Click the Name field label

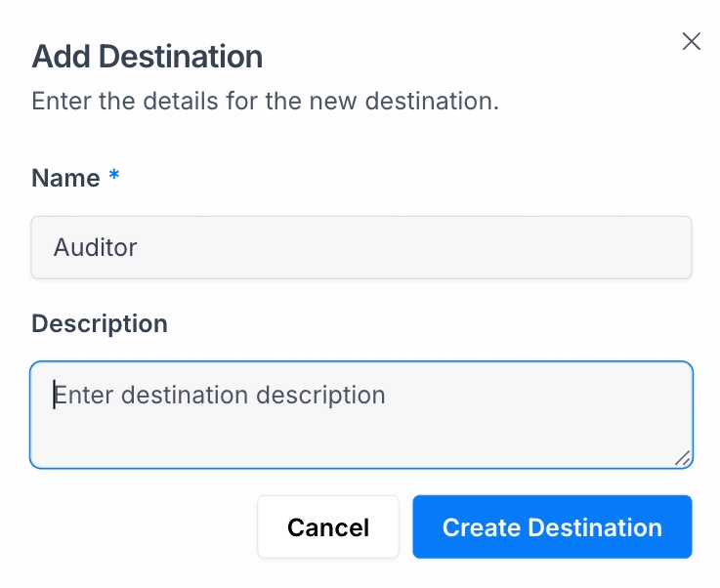(x=65, y=178)
